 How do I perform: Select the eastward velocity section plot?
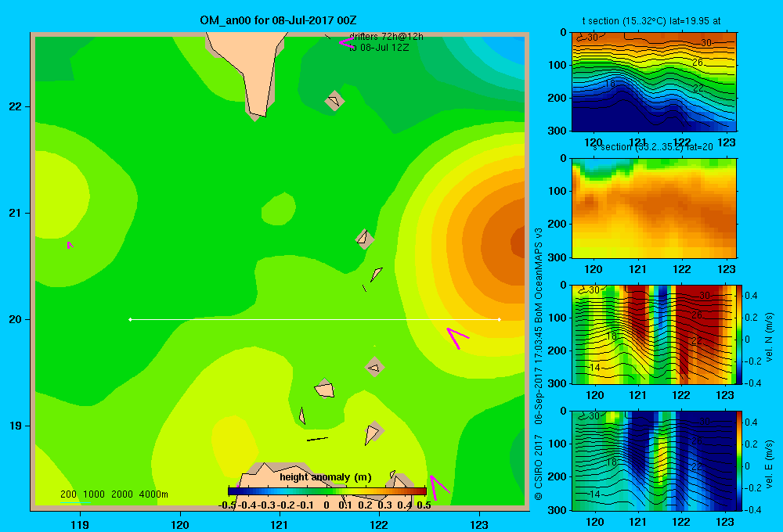[654, 461]
